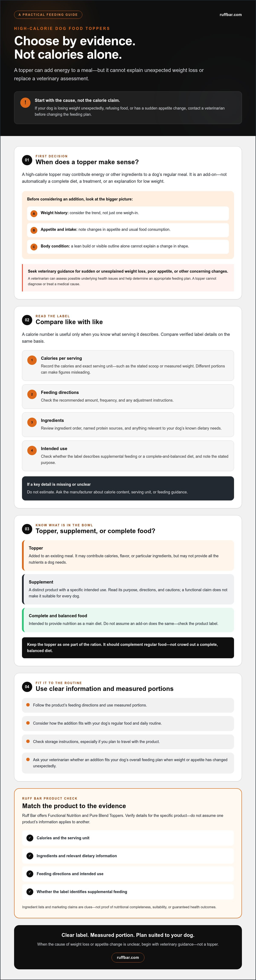The width and height of the screenshot is (256, 980).
Task: Click the A Practical Feeding Guide pill
Action: pyautogui.click(x=48, y=15)
